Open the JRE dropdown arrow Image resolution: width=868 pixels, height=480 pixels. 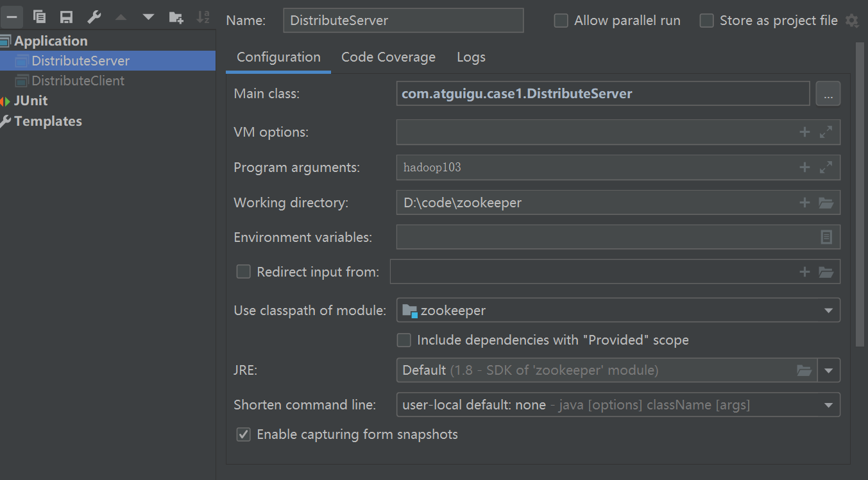point(828,370)
